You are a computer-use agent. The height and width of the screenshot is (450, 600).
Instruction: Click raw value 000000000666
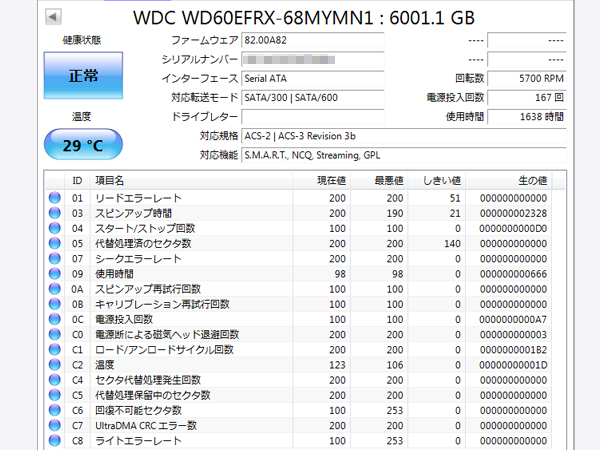pyautogui.click(x=513, y=274)
